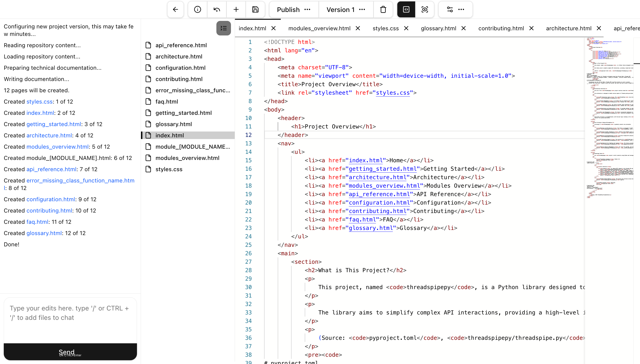Save the project using the save icon

coord(255,9)
